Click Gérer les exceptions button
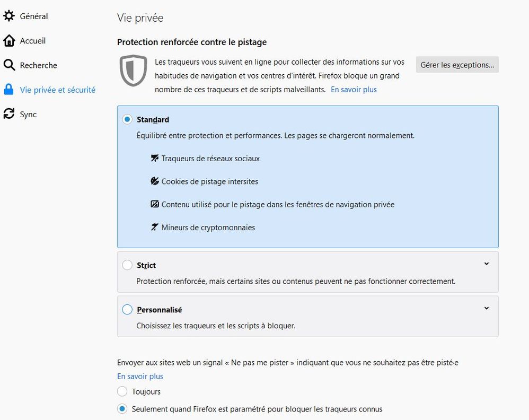This screenshot has height=420, width=529. point(457,64)
